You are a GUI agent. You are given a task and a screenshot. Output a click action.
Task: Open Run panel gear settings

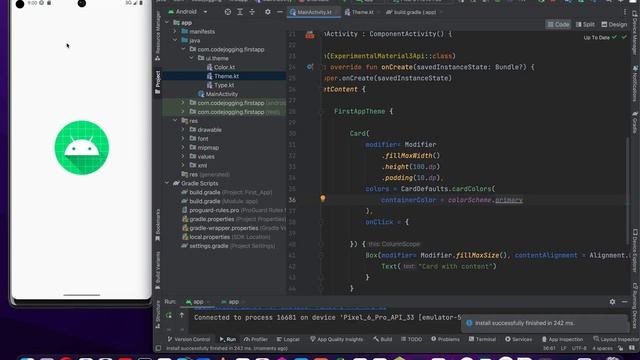pos(612,302)
